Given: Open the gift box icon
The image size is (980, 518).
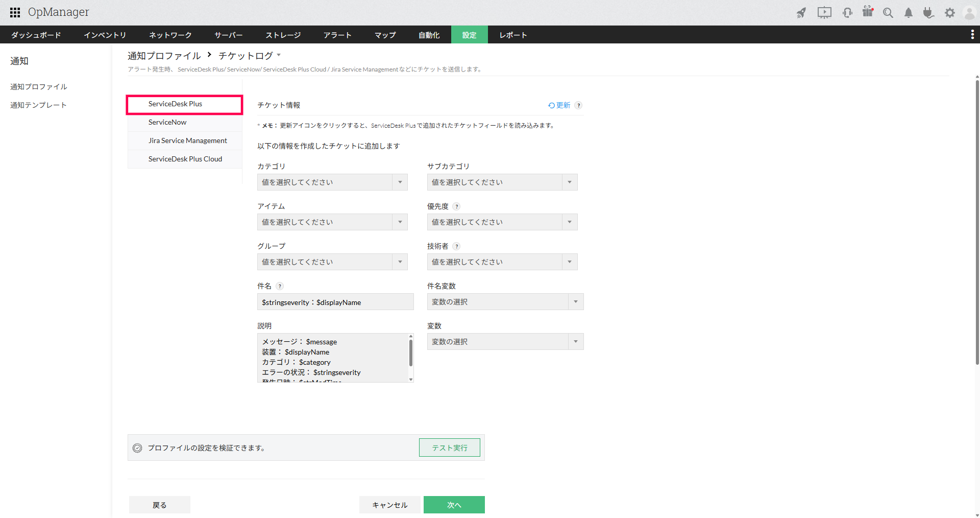Looking at the screenshot, I should tap(868, 12).
